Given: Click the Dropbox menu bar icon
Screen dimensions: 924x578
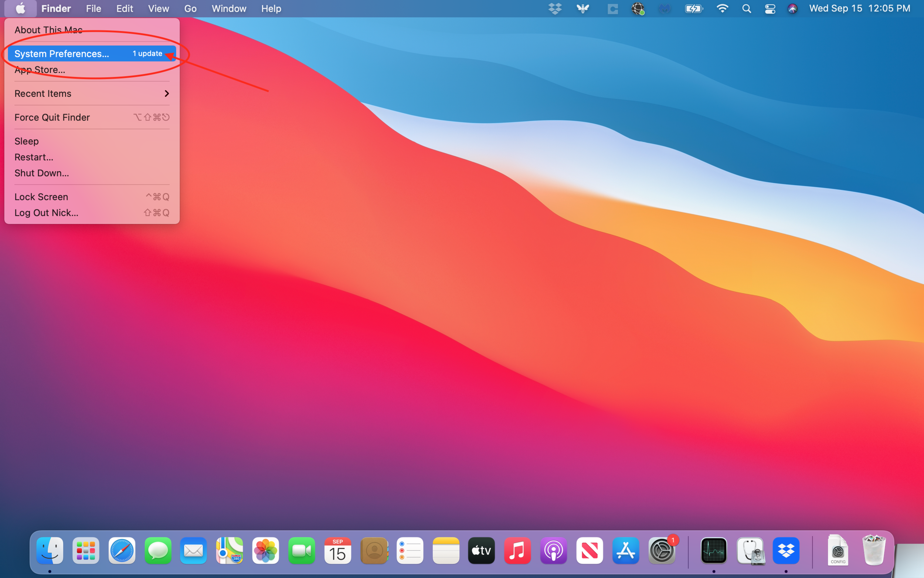Looking at the screenshot, I should pyautogui.click(x=555, y=9).
